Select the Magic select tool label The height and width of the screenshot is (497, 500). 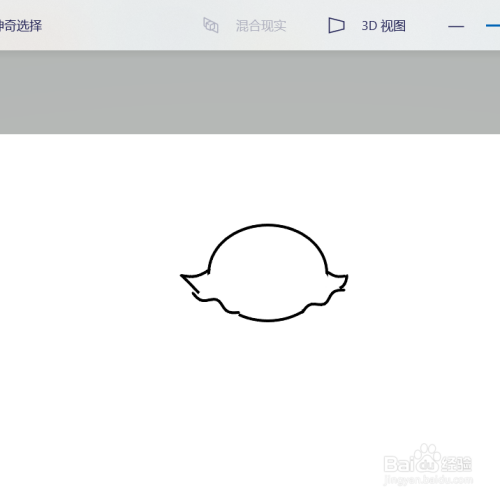point(21,26)
